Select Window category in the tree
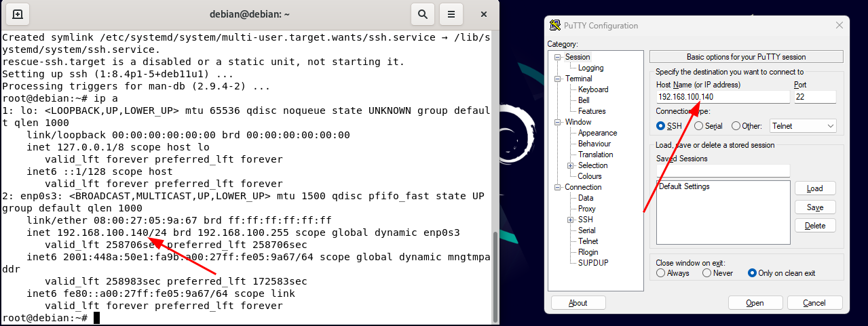Screen dimensions: 868x326 [578, 122]
